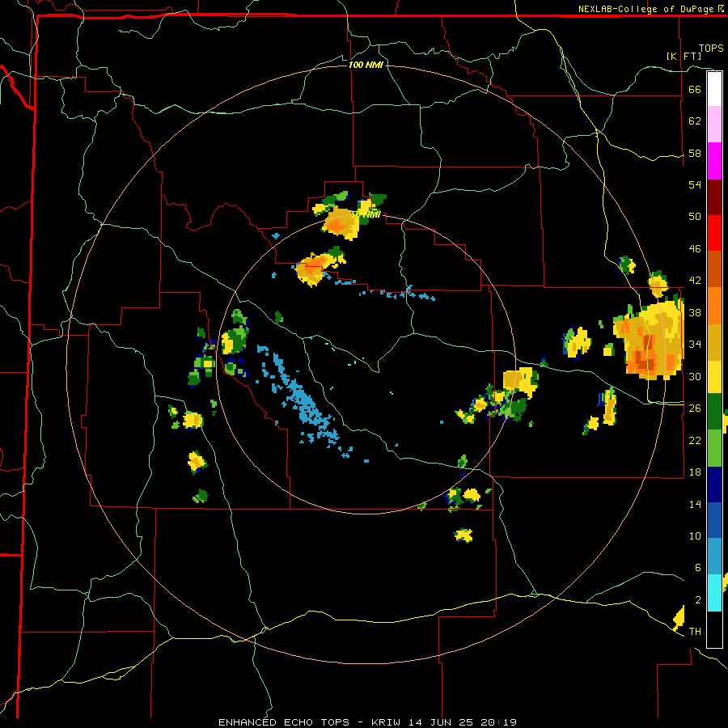Click the 62 legend value
Image resolution: width=728 pixels, height=728 pixels.
(x=695, y=121)
